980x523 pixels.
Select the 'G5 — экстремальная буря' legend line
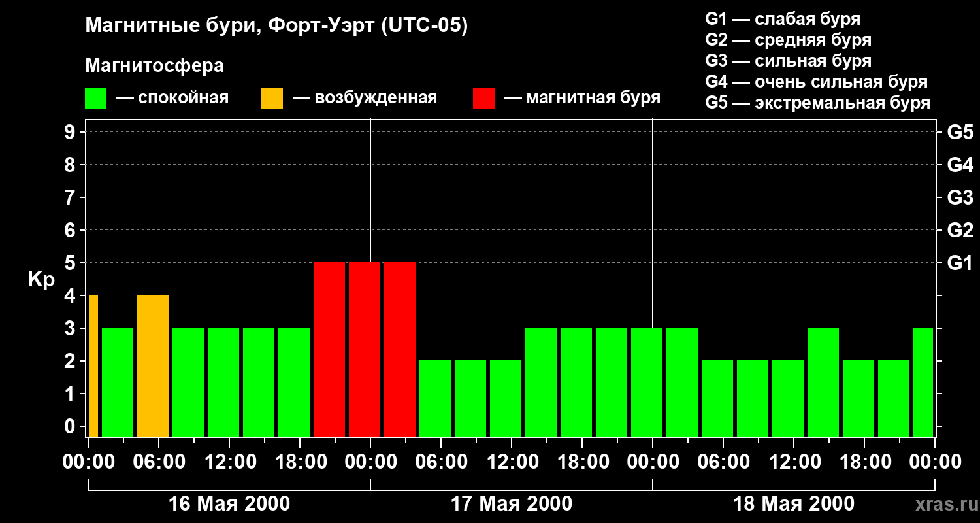[x=818, y=103]
